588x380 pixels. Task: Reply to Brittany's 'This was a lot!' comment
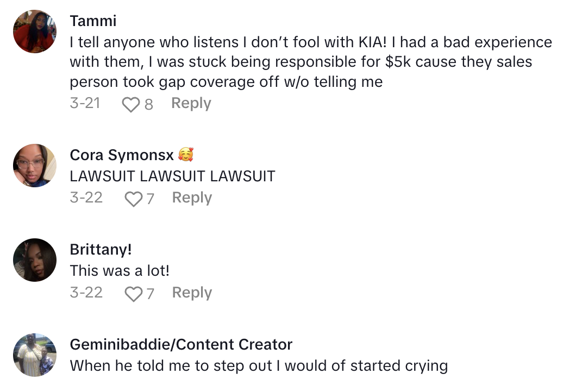(x=192, y=293)
